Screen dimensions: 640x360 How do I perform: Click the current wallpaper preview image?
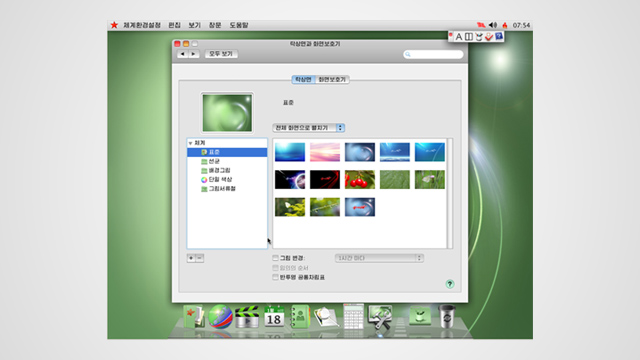coord(227,113)
